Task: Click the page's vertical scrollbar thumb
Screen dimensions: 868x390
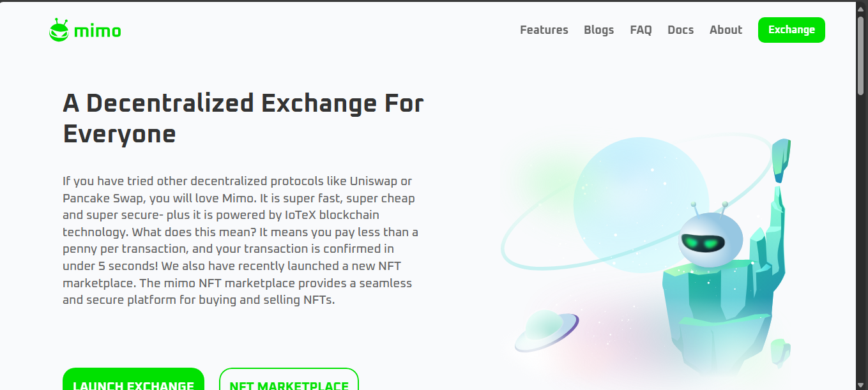Action: (x=861, y=57)
